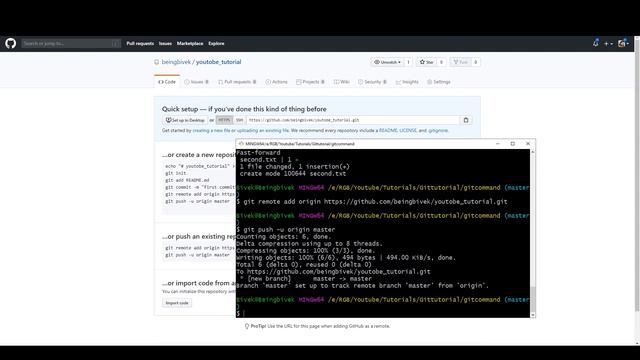Click the terminal scrollbar up arrow

pyautogui.click(x=533, y=151)
